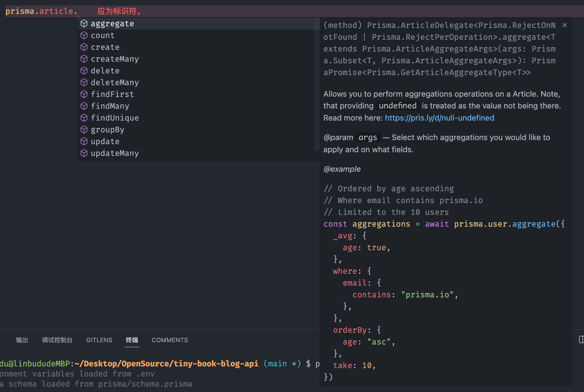The width and height of the screenshot is (584, 392).
Task: Open the COMMENTS panel tab
Action: click(170, 340)
